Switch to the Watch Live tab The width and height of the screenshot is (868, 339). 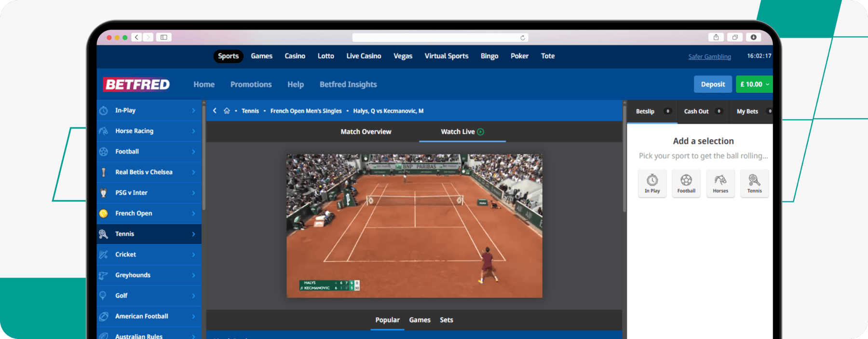click(x=462, y=131)
